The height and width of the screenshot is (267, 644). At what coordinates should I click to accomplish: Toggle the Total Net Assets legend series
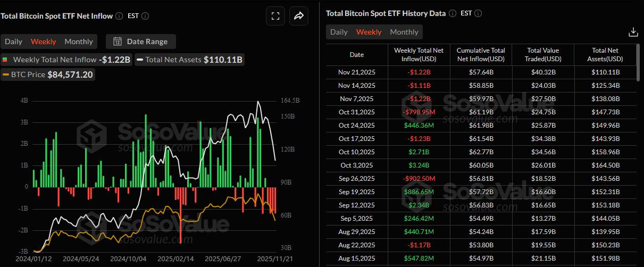[190, 60]
